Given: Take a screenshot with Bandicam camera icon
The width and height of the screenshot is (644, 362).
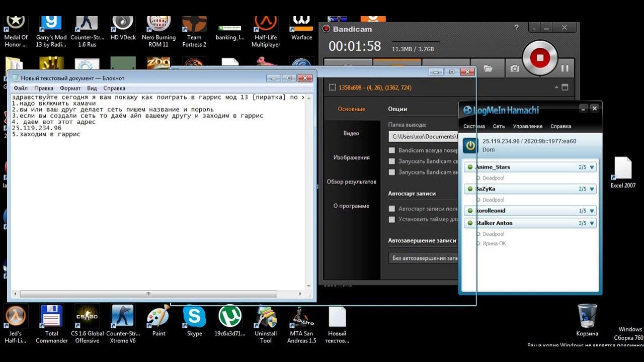Looking at the screenshot, I should click(x=515, y=68).
